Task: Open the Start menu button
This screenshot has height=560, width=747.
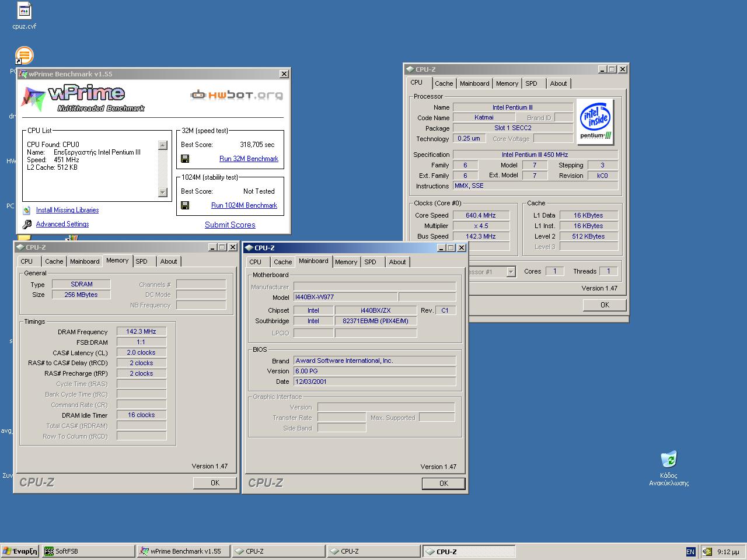Action: click(x=20, y=551)
